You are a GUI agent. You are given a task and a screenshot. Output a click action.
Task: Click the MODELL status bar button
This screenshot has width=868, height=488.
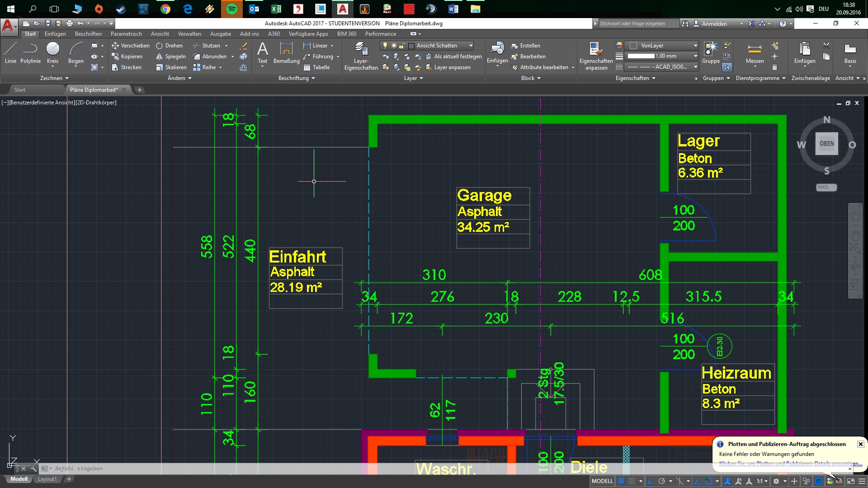[x=602, y=481]
